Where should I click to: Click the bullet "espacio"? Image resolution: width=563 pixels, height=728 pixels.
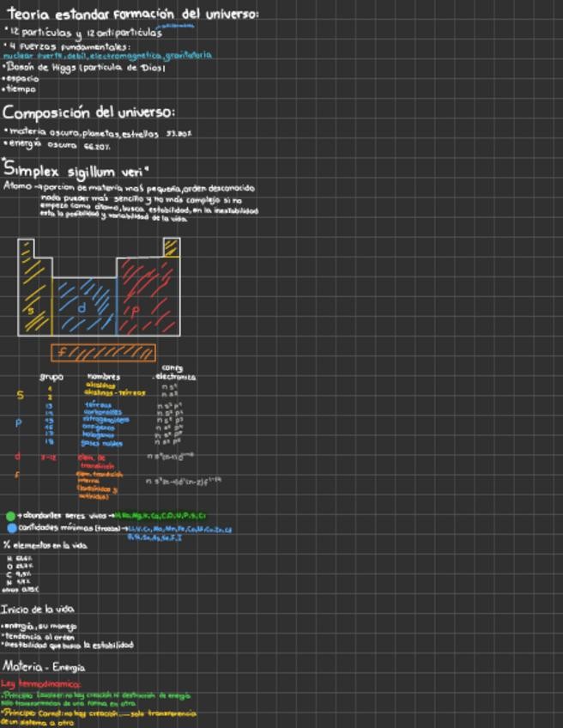[21, 79]
